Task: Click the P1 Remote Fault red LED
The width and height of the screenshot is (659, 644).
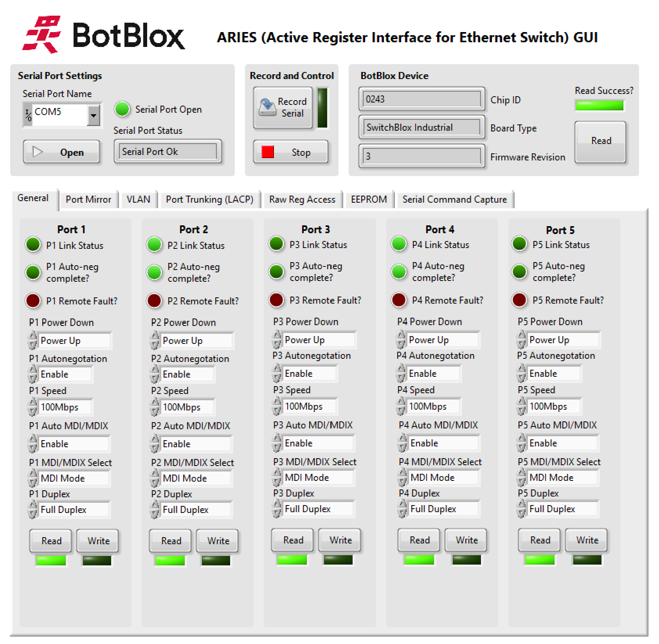Action: pos(33,300)
